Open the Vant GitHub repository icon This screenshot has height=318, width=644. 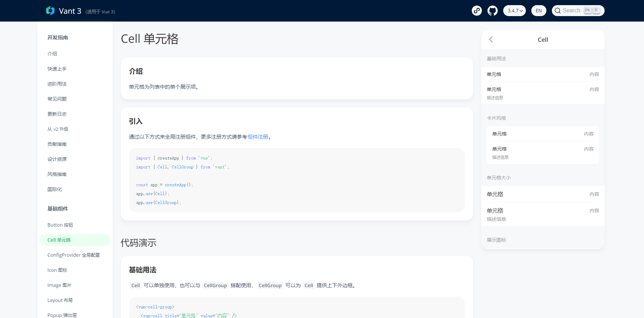(493, 11)
